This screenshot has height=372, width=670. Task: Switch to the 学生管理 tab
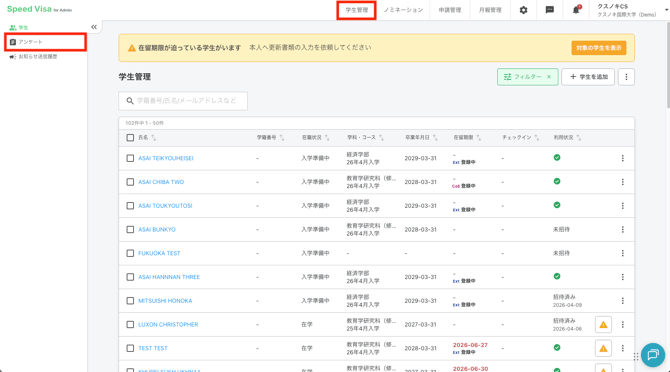click(x=356, y=10)
